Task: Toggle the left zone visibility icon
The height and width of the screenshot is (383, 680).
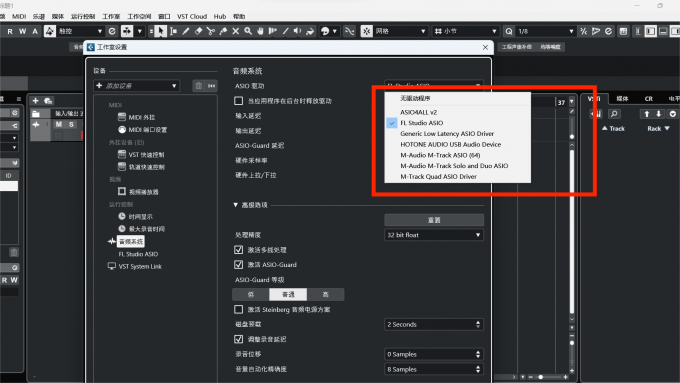Action: [x=651, y=31]
